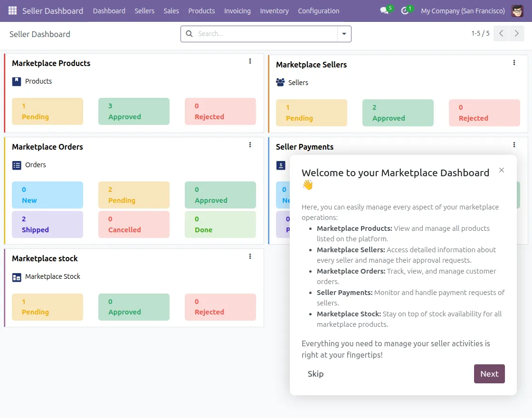This screenshot has width=532, height=418.
Task: Click the Products flag icon on Marketplace Products card
Action: (16, 81)
